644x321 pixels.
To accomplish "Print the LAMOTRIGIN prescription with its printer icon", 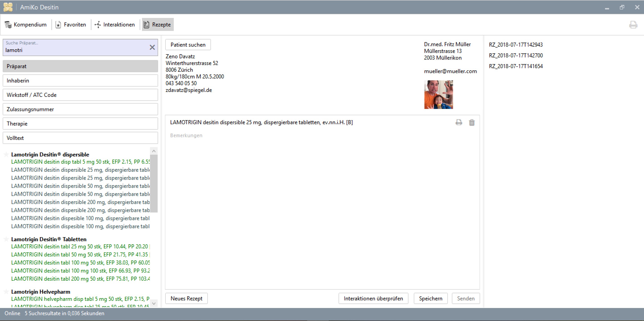I will coord(459,122).
